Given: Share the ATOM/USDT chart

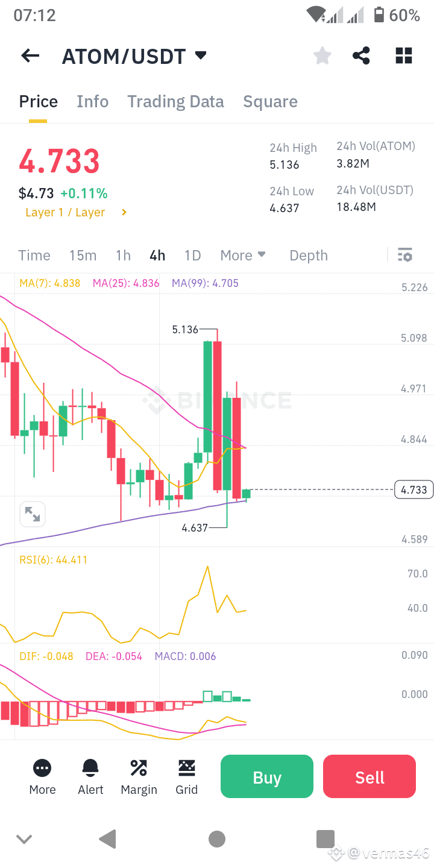Looking at the screenshot, I should (x=361, y=55).
